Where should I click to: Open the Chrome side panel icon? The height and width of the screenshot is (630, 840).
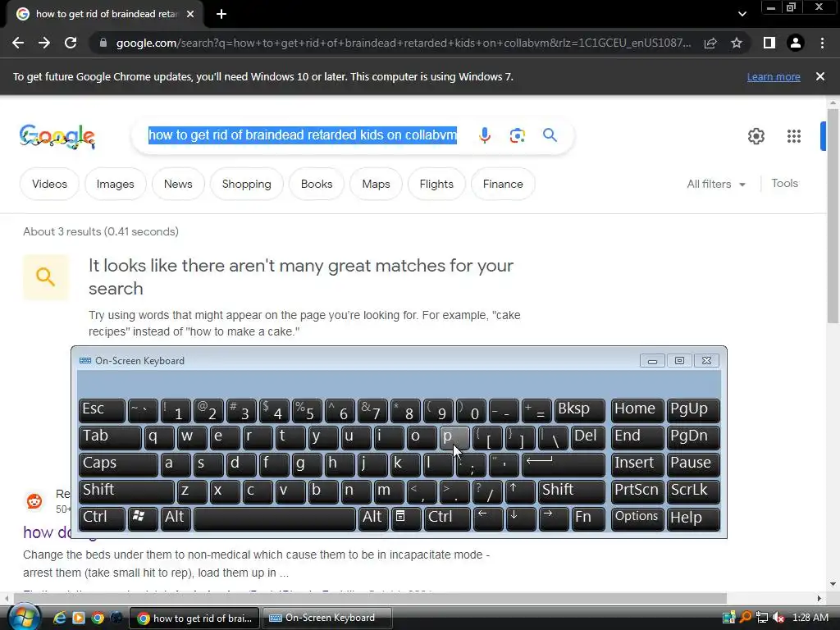(769, 43)
